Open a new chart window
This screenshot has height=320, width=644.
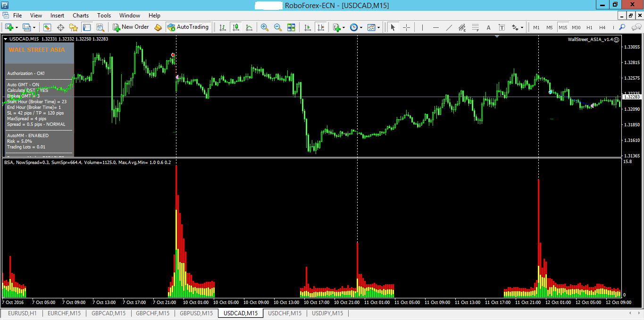(x=9, y=27)
